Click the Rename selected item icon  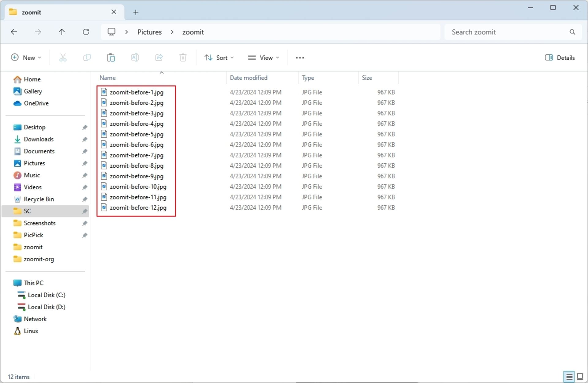pos(134,57)
